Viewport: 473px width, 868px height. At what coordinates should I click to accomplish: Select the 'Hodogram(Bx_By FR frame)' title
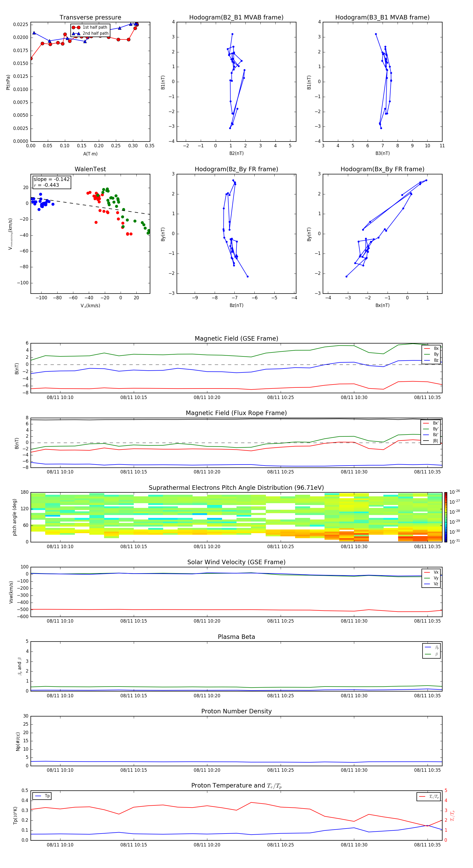pyautogui.click(x=382, y=169)
